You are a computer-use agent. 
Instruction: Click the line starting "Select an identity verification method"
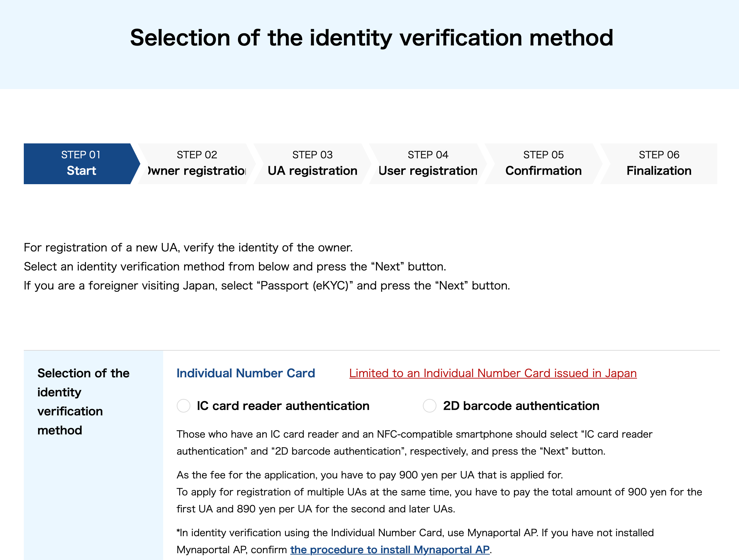235,266
